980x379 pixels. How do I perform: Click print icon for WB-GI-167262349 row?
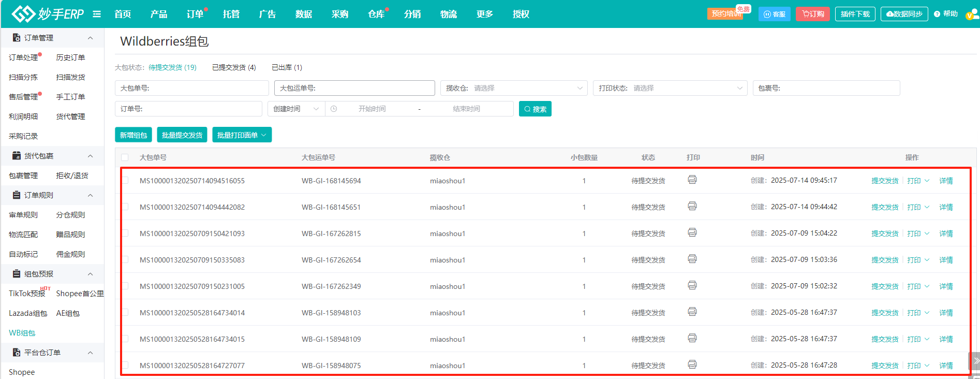tap(692, 285)
